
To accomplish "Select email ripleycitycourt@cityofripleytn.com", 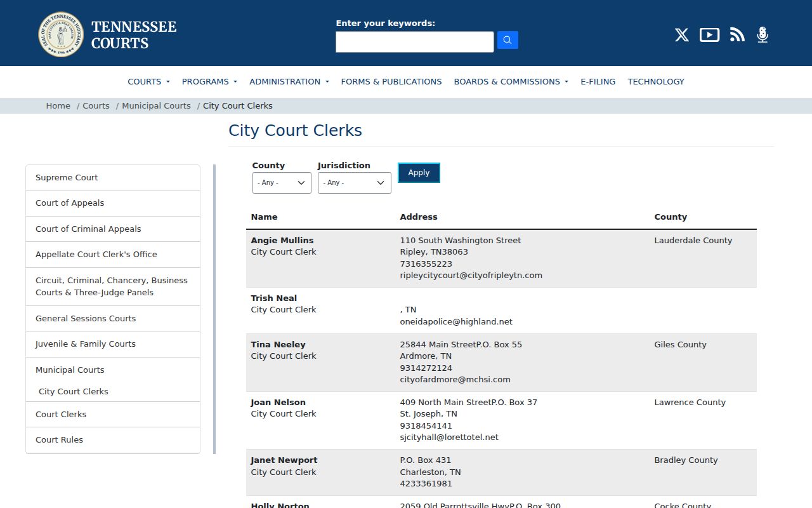I will (x=471, y=276).
